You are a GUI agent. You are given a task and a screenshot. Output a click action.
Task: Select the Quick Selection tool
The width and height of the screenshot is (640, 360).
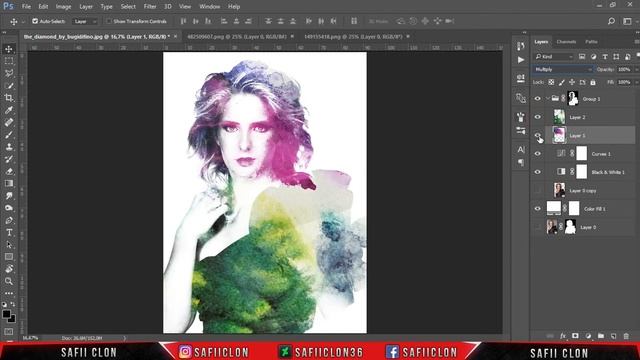pyautogui.click(x=9, y=86)
